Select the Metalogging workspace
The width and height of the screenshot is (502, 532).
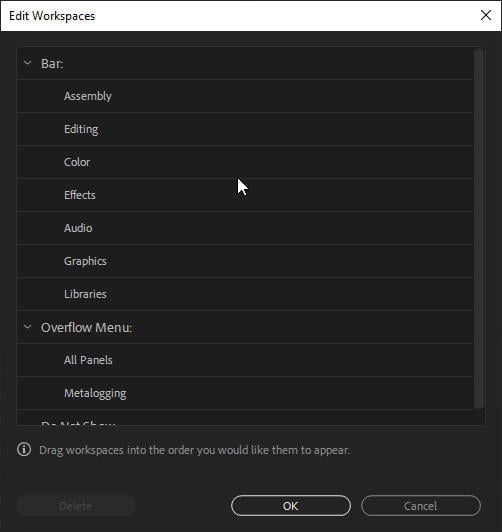tap(244, 393)
